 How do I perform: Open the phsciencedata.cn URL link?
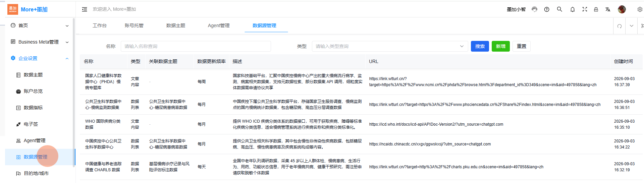[485, 105]
